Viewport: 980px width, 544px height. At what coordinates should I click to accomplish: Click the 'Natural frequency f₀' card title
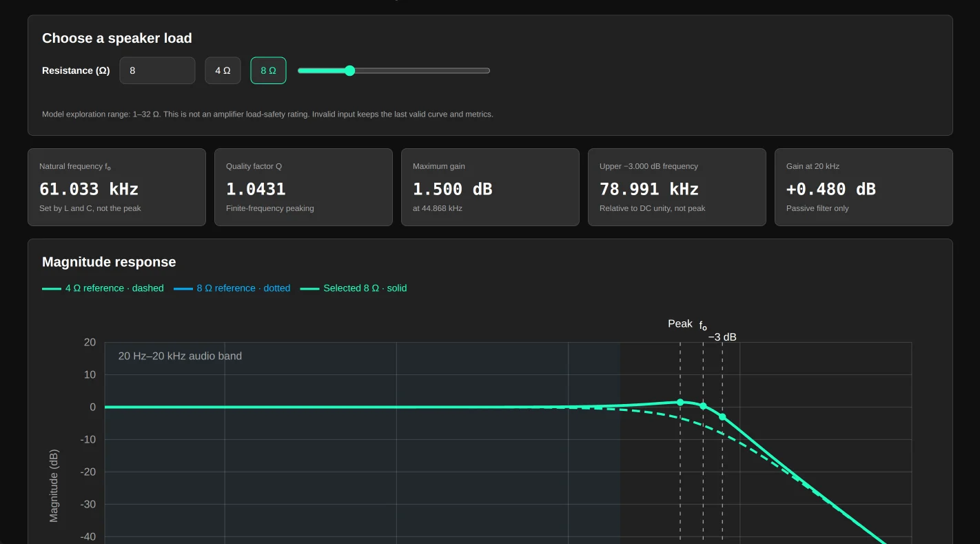click(75, 166)
